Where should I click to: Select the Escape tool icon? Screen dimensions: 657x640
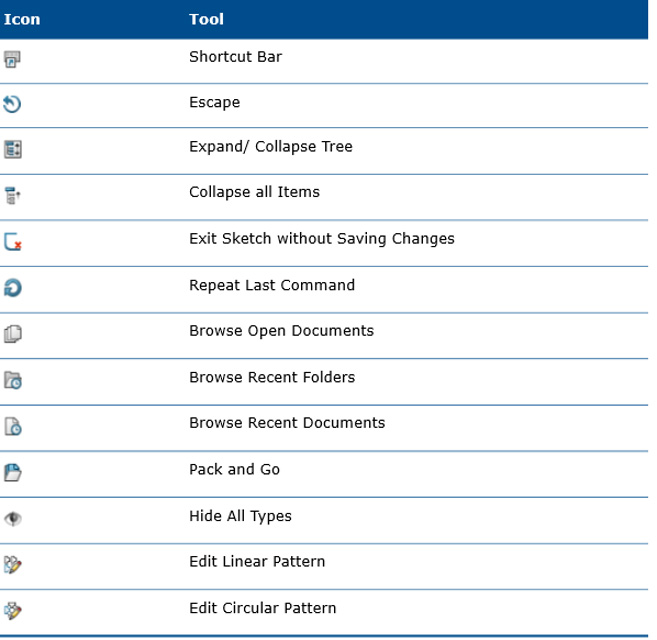pyautogui.click(x=12, y=104)
